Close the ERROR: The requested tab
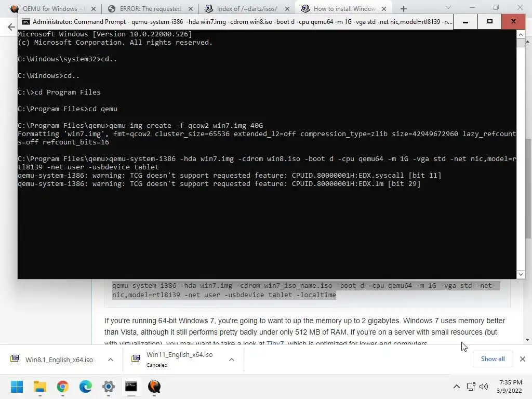The image size is (532, 399). point(191,9)
